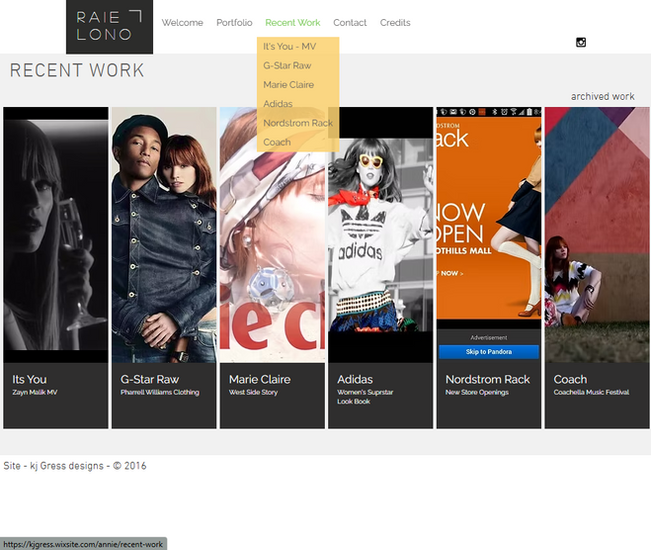Open the Credits page
Screen dimensions: 651x550
395,23
